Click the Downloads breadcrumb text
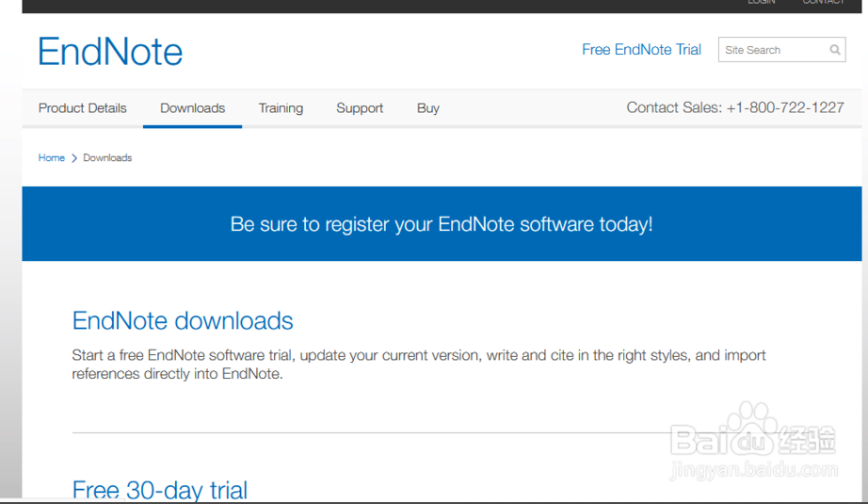Screen dimensions: 868x504 tap(107, 158)
